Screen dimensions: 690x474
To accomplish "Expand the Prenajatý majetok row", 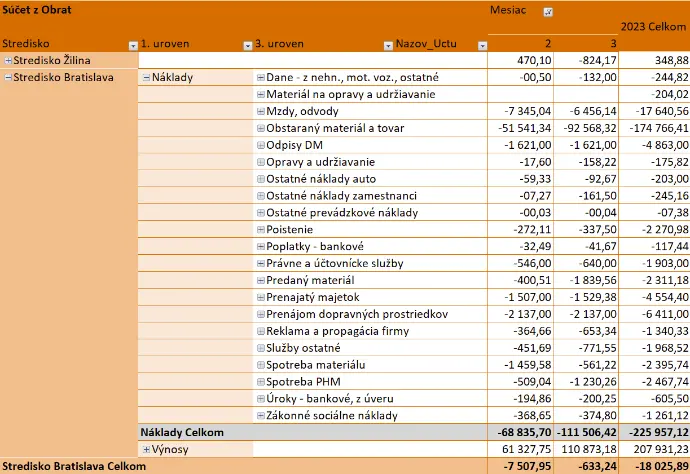I will [261, 297].
